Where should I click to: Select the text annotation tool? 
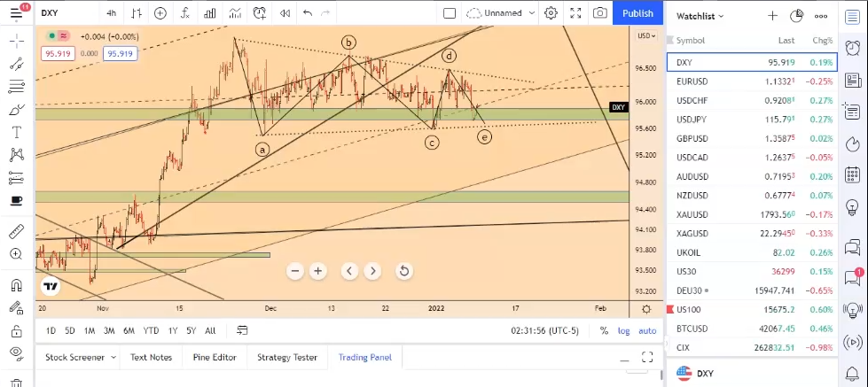click(16, 132)
